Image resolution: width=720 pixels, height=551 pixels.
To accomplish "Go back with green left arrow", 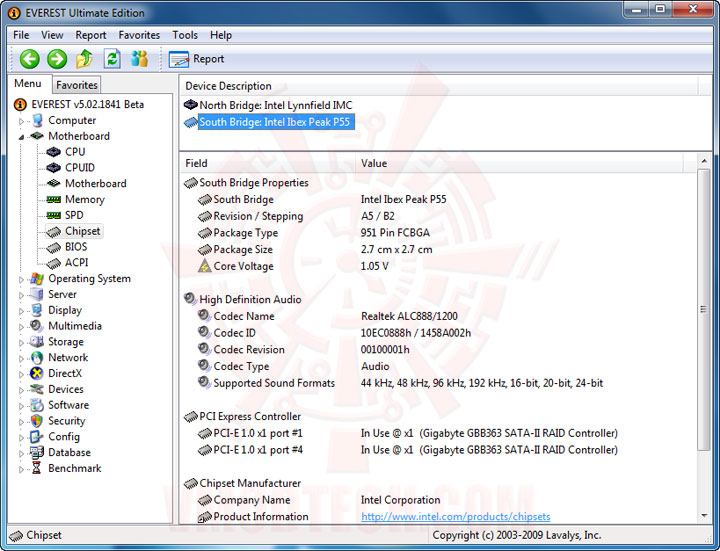I will pyautogui.click(x=29, y=59).
